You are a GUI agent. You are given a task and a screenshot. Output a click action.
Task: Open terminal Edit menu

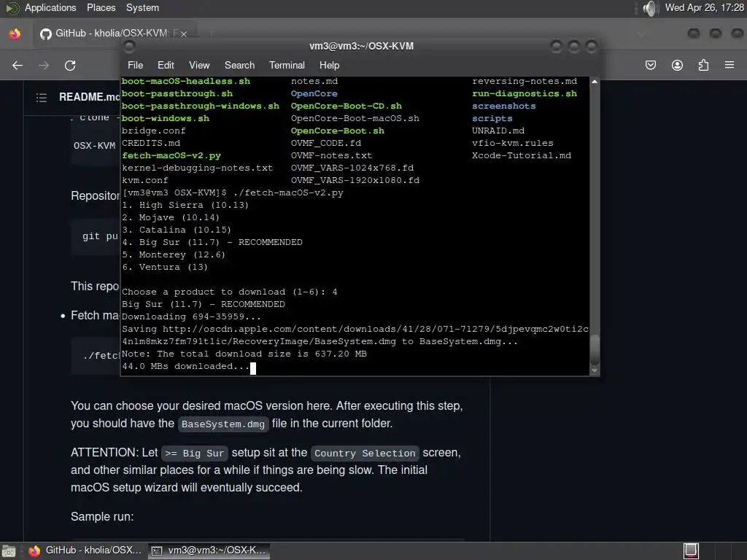[x=166, y=65]
